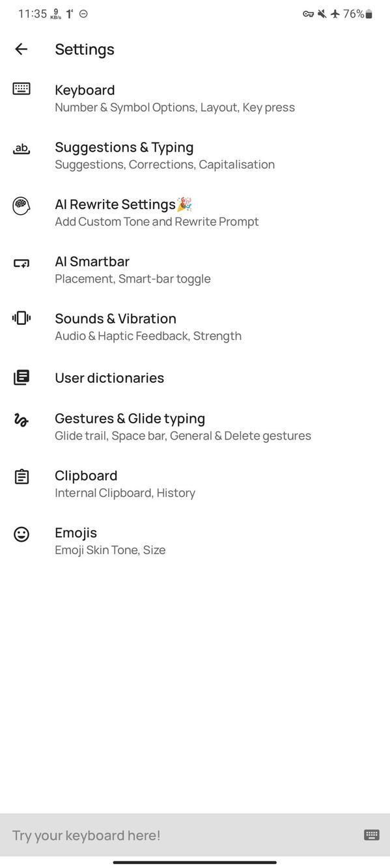Screen dimensions: 390x868
Task: Click the Gestures & Glide typing squiggle icon
Action: click(x=21, y=419)
